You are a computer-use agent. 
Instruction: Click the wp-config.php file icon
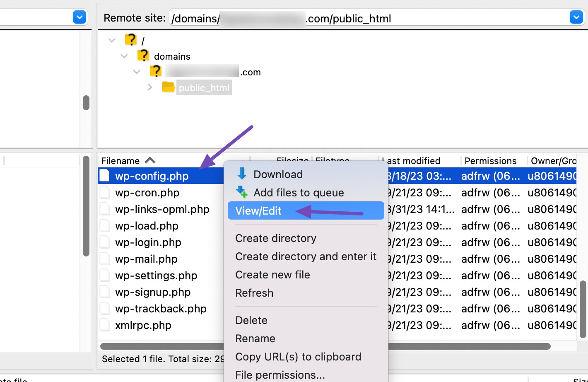104,175
